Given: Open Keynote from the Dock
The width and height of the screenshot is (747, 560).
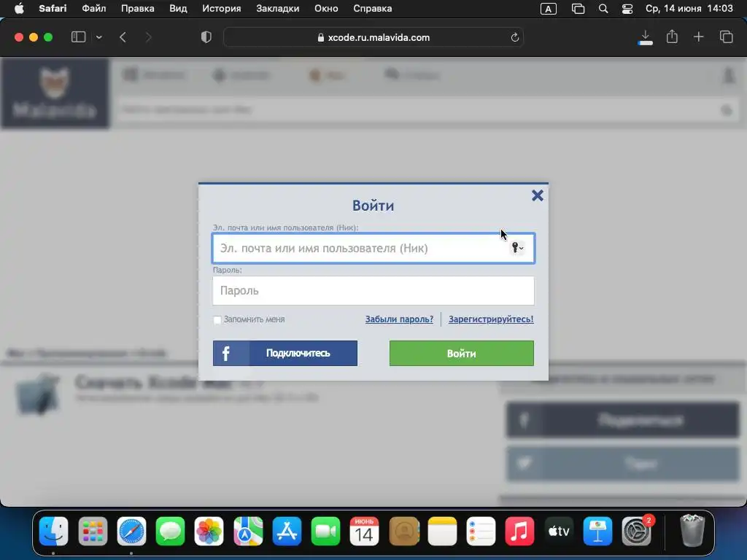Looking at the screenshot, I should [x=597, y=531].
